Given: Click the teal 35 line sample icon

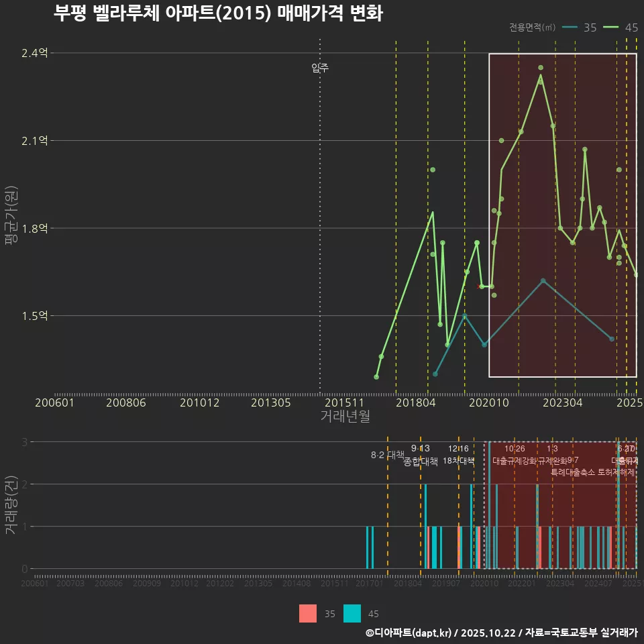Looking at the screenshot, I should click(x=572, y=28).
